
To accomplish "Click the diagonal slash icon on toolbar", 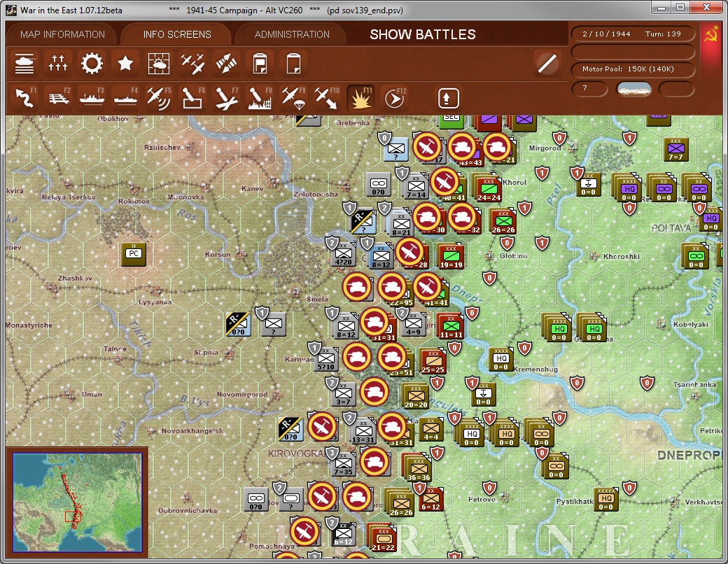I will click(x=547, y=64).
